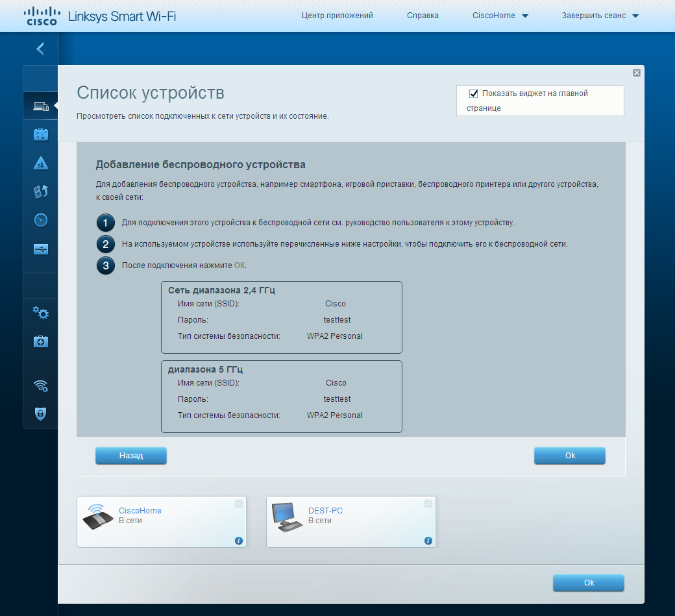Show info for the CiscoHome device
675x616 pixels.
pyautogui.click(x=238, y=541)
